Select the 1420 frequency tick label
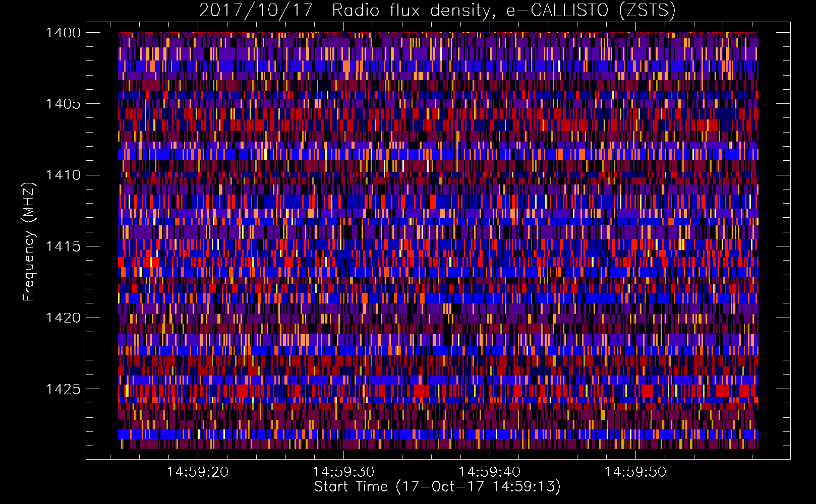This screenshot has height=504, width=816. pos(63,318)
